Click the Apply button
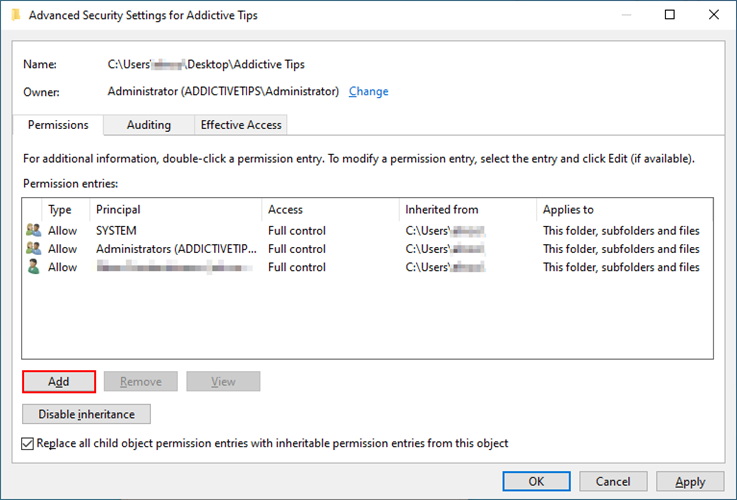 [x=690, y=481]
